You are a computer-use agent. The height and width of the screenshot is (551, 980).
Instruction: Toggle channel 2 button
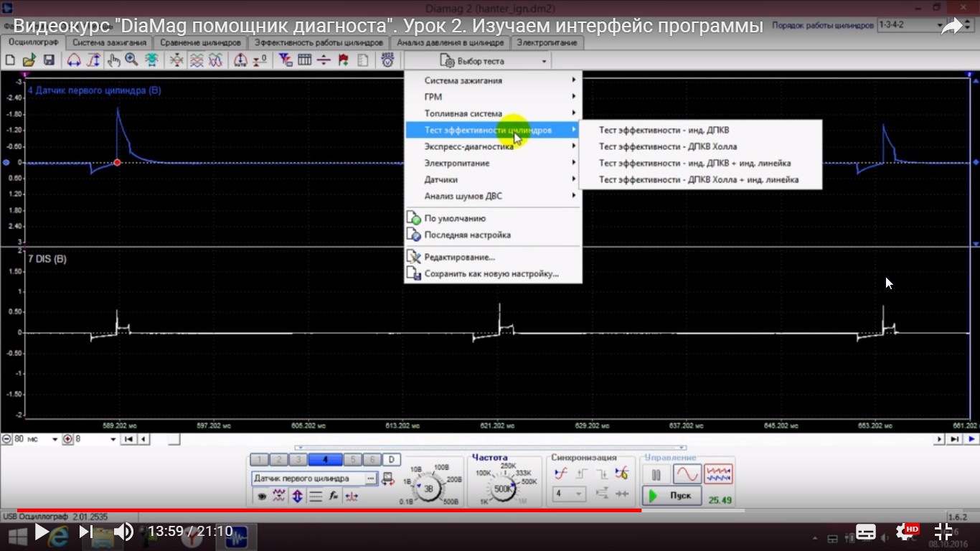(x=278, y=460)
